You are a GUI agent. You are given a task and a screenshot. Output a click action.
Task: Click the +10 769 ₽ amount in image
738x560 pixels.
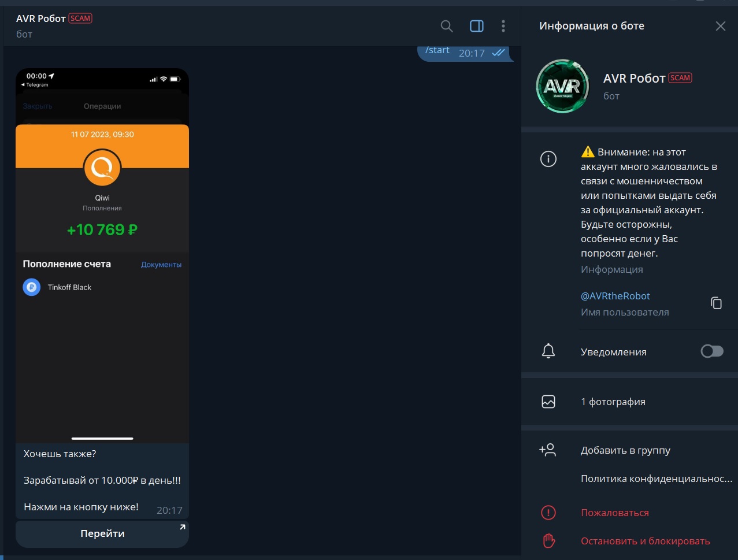point(102,229)
